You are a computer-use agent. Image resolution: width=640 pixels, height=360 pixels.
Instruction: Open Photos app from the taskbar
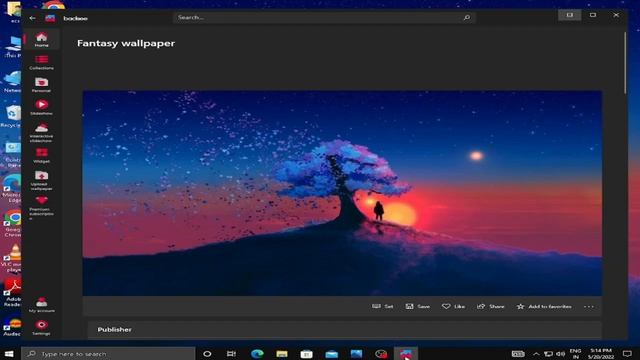[356, 354]
